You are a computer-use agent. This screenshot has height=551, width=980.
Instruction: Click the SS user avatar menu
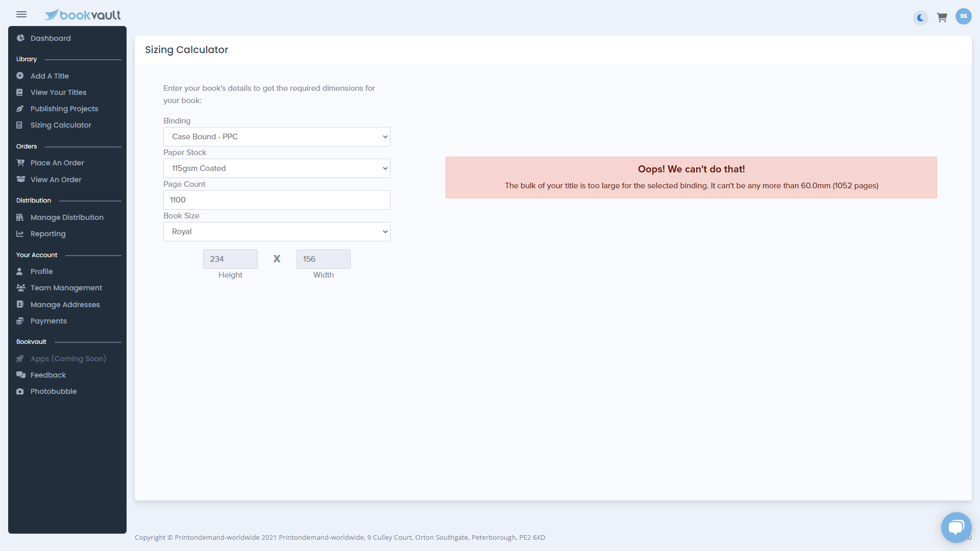tap(964, 16)
